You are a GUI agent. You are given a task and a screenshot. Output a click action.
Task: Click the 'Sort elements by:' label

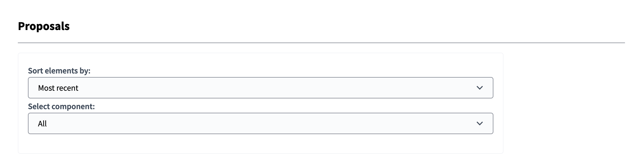pyautogui.click(x=59, y=71)
